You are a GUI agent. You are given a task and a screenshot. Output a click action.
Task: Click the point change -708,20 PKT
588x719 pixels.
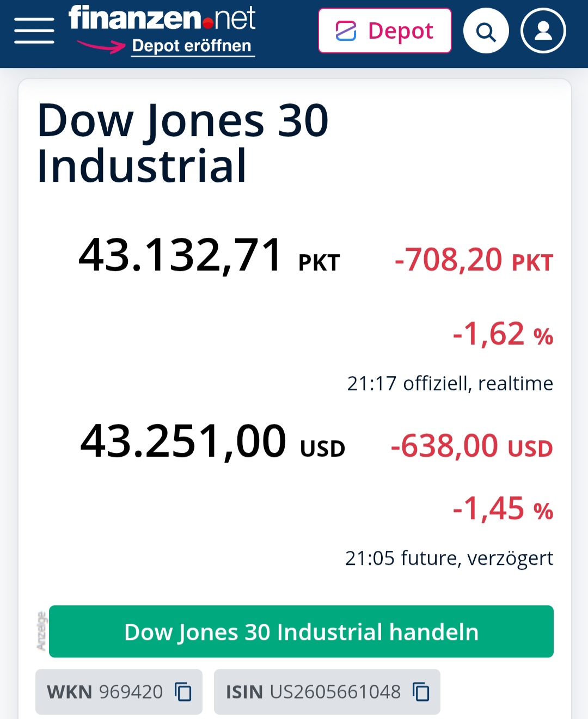click(x=473, y=260)
